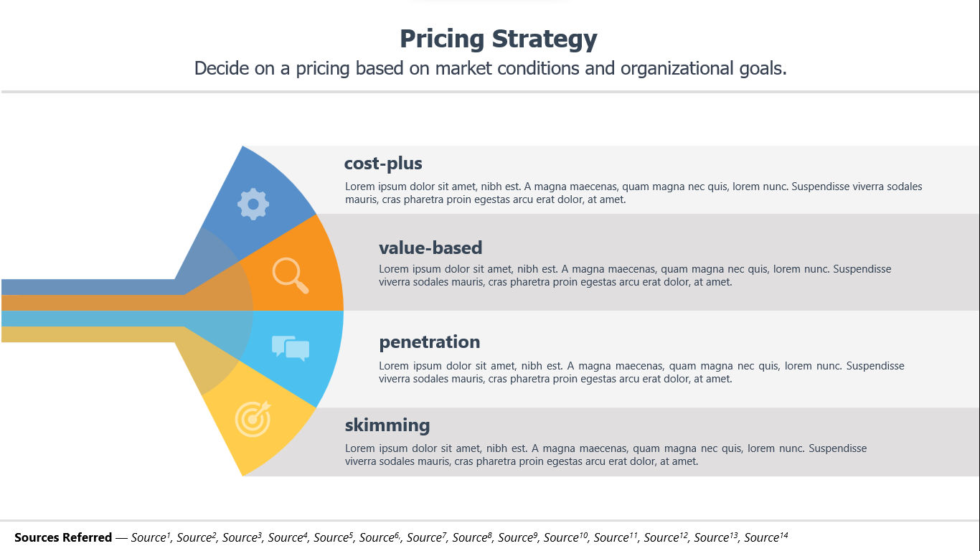This screenshot has height=551, width=980.
Task: Click the Sources Referred label
Action: [63, 537]
